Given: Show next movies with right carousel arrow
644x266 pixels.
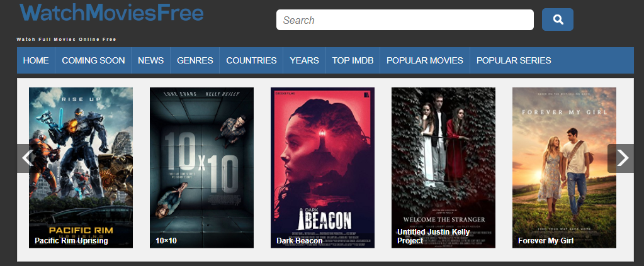Looking at the screenshot, I should pyautogui.click(x=622, y=158).
